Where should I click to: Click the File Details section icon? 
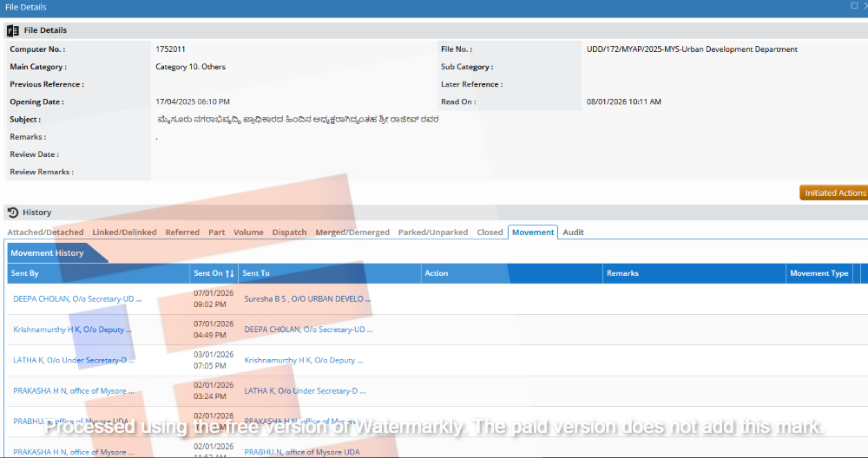13,30
